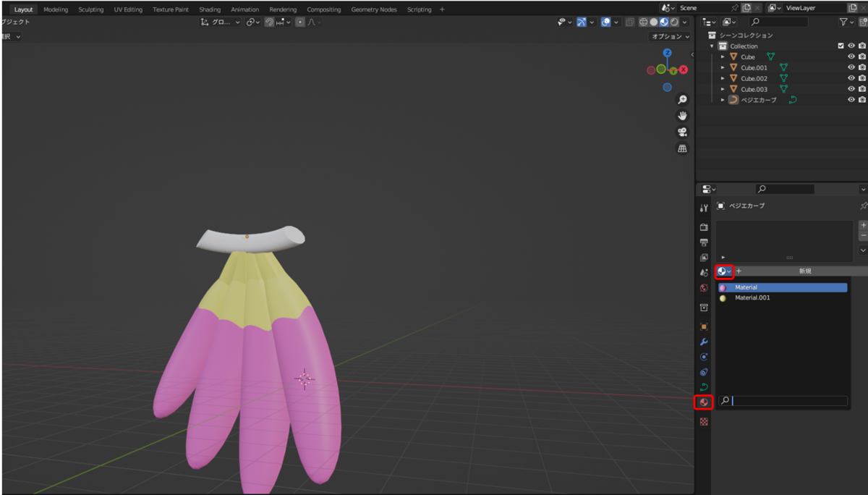Open the オプション dropdown
The height and width of the screenshot is (495, 868).
[669, 36]
